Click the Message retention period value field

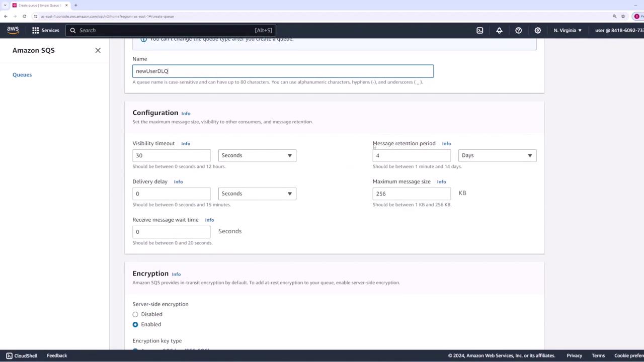tap(412, 155)
